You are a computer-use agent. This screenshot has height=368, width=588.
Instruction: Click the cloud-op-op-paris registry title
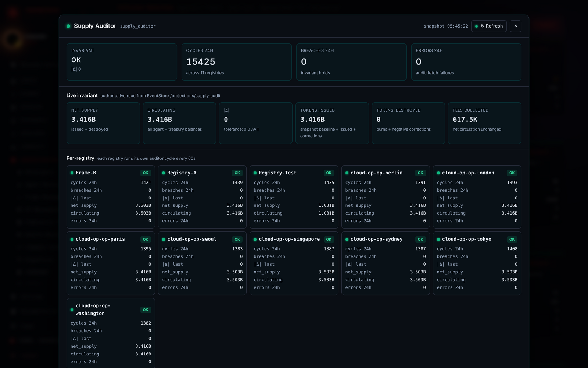pos(100,239)
